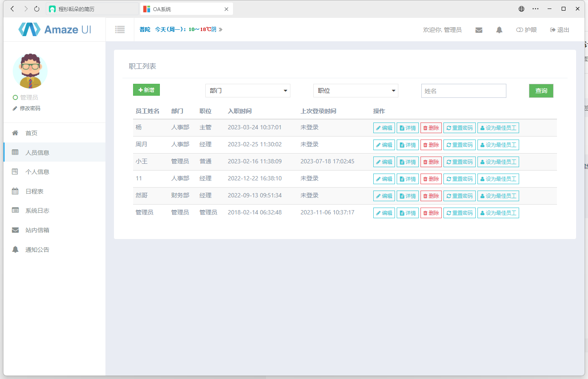Open the browser three-dots menu

pos(535,9)
